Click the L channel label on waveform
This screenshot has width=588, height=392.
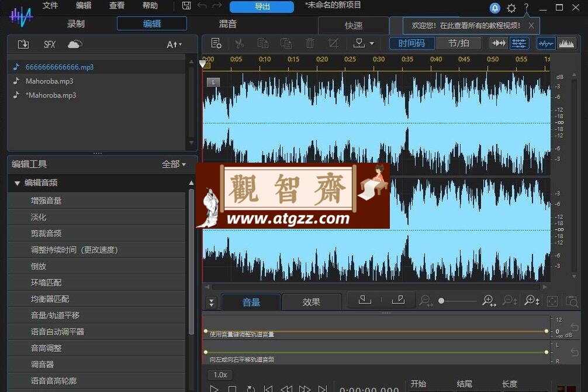pos(213,82)
